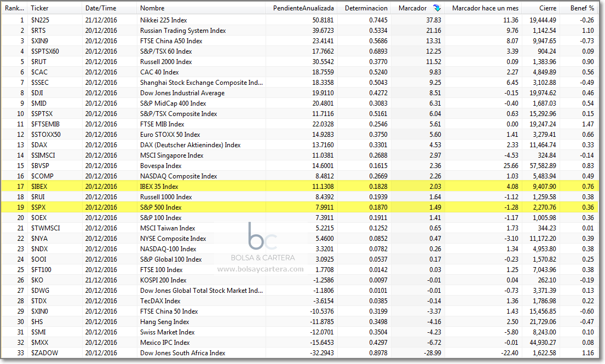
Task: Select ticker $DWG
Action: pos(40,291)
